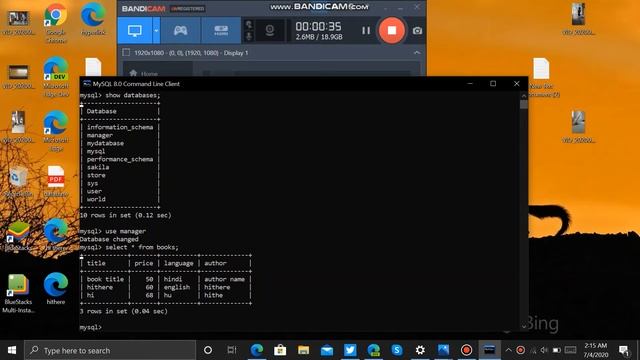This screenshot has height=360, width=640.
Task: Select Bandicam HDMI device recording mode
Action: coord(221,31)
